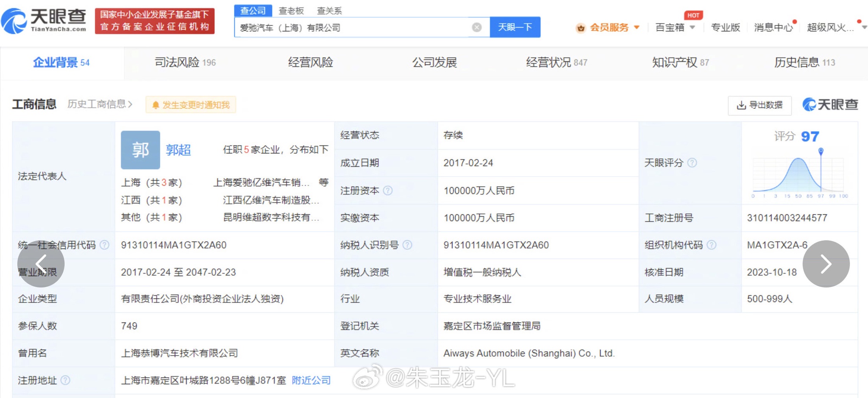
Task: Select the 查老板 search mode tab
Action: [x=291, y=11]
